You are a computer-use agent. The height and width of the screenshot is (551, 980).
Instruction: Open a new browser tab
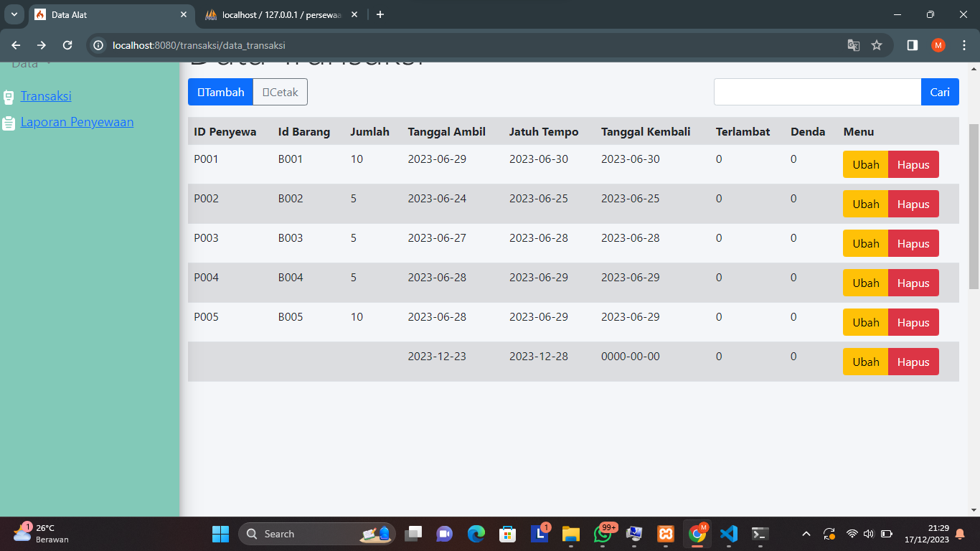380,14
